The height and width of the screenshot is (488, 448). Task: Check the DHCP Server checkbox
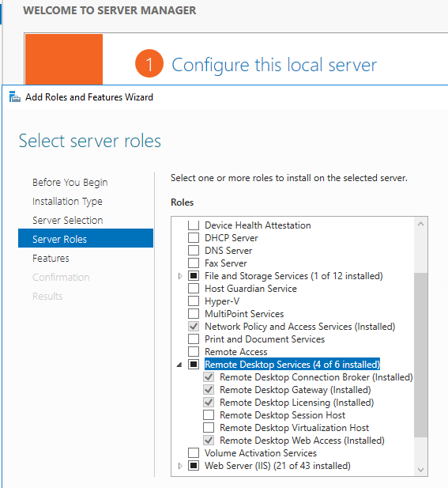[194, 238]
